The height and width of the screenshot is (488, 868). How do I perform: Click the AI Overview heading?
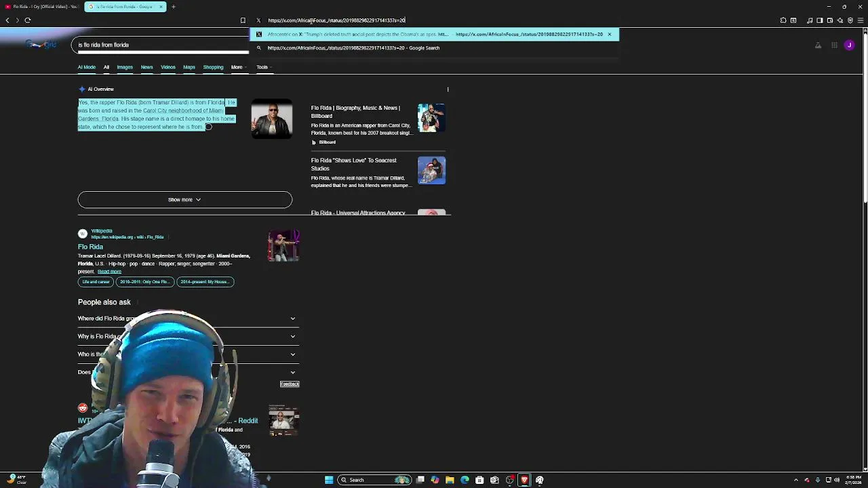(100, 89)
